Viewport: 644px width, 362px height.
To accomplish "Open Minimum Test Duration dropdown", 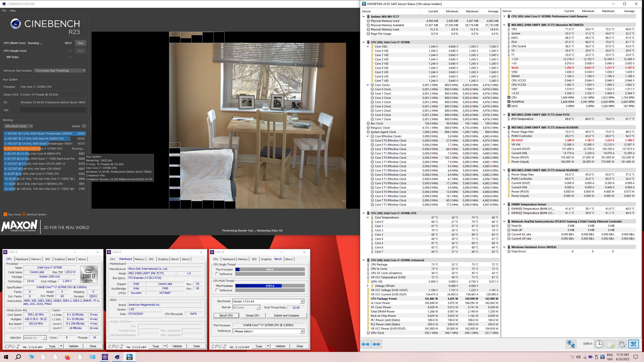I will (60, 71).
